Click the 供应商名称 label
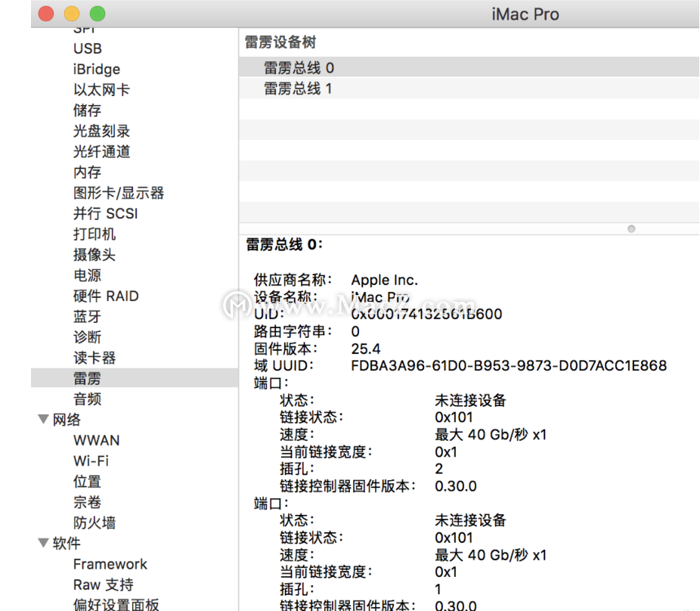 click(x=293, y=280)
